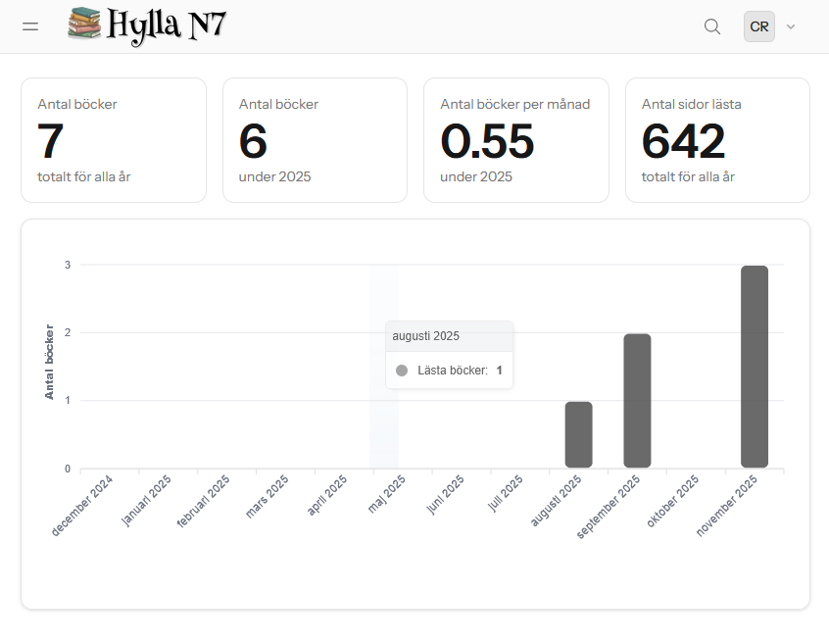Click the highlighted maj 2025 chart column
829x644 pixels.
(x=383, y=412)
